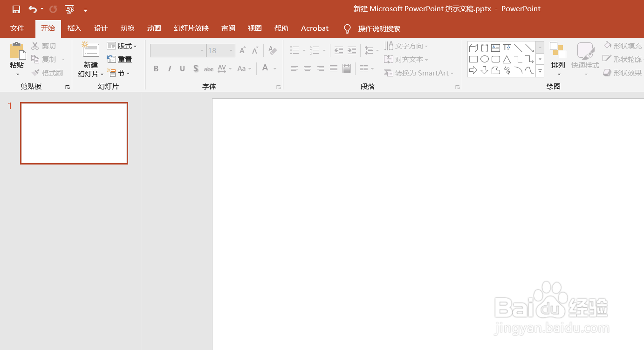
Task: Click the Paste (粘贴) clipboard icon
Action: click(17, 51)
